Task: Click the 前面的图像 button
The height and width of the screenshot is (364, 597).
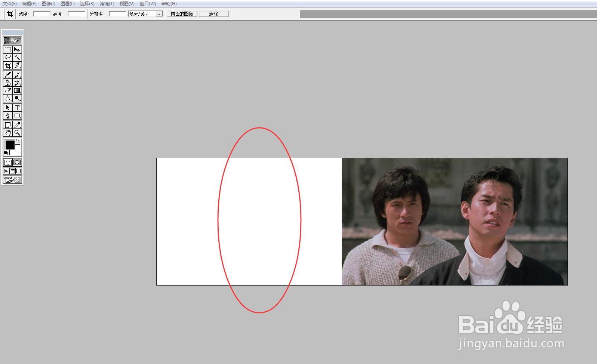Action: click(182, 14)
